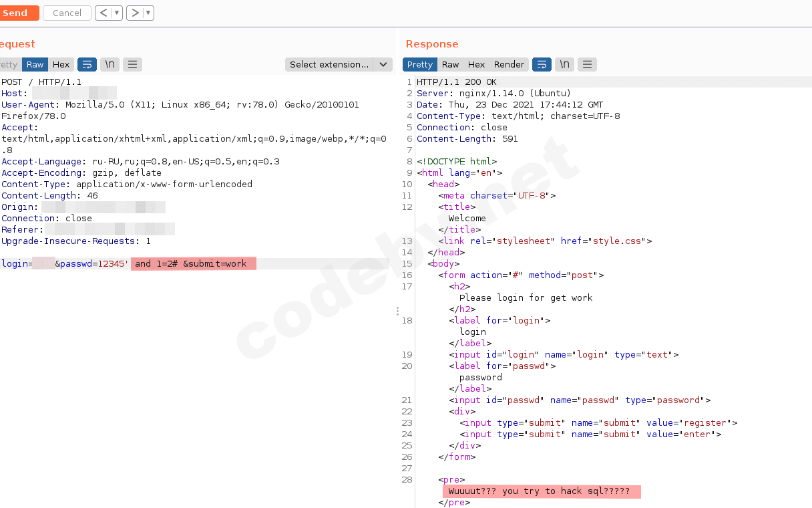Screen dimensions: 812x508
Task: Open response pane hamburger menu
Action: (x=587, y=65)
